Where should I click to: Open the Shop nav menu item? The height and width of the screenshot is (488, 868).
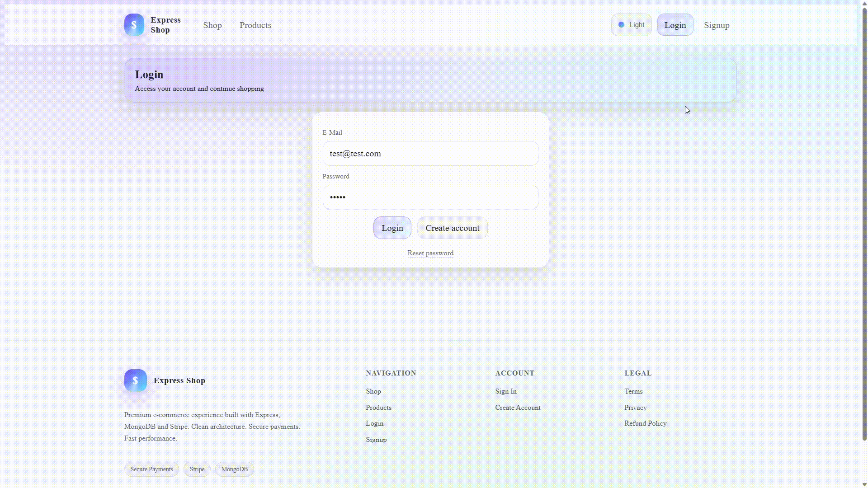pyautogui.click(x=212, y=25)
